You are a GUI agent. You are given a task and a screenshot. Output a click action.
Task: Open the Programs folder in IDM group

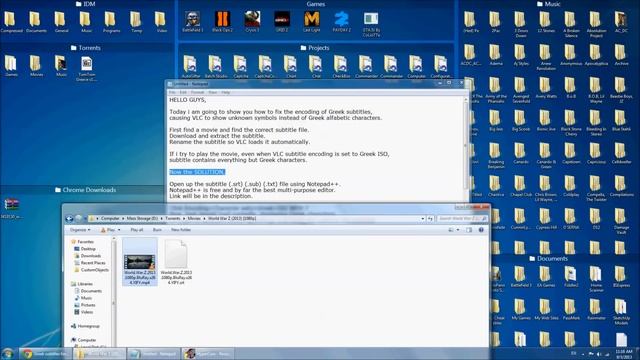coord(111,22)
